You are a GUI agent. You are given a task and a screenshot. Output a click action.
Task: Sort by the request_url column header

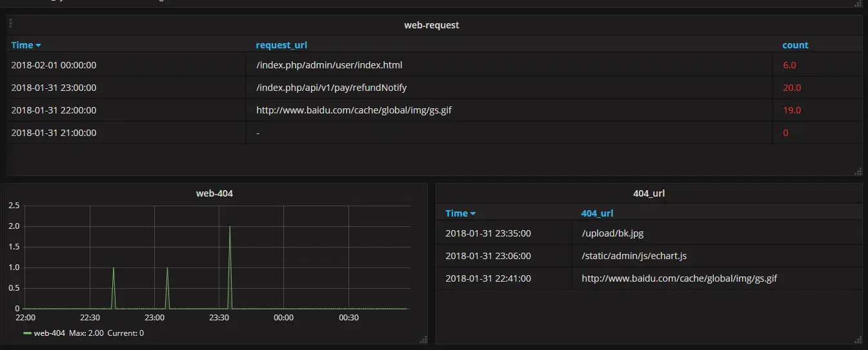coord(281,45)
